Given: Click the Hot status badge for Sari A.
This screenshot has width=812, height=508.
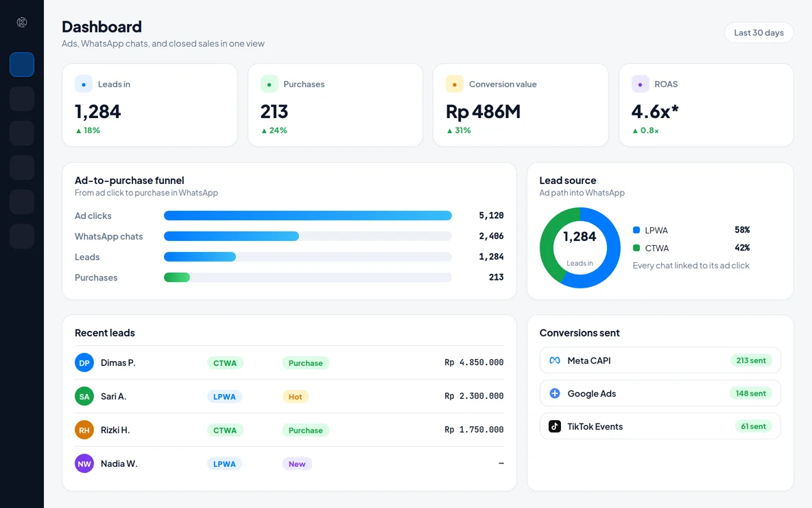Looking at the screenshot, I should pyautogui.click(x=295, y=397).
